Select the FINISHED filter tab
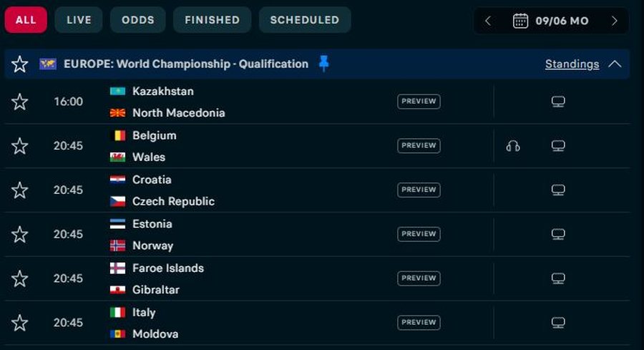 click(x=213, y=20)
